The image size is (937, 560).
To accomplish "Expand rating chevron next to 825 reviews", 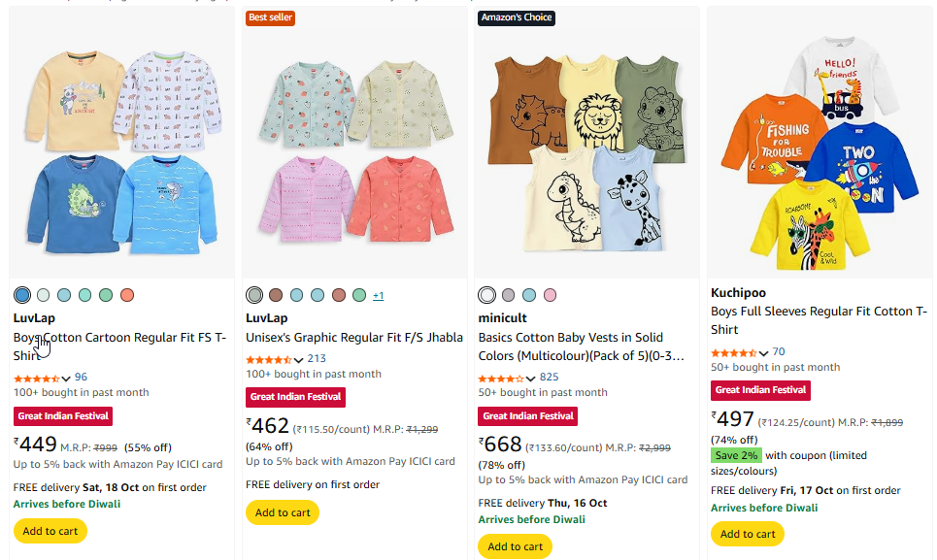I will pyautogui.click(x=531, y=379).
